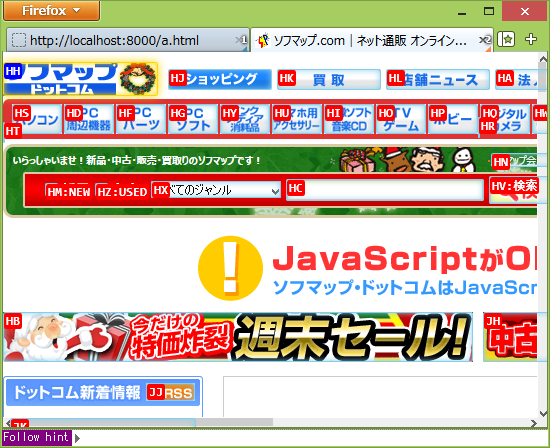Open the ソフマップ会員 link

514,161
